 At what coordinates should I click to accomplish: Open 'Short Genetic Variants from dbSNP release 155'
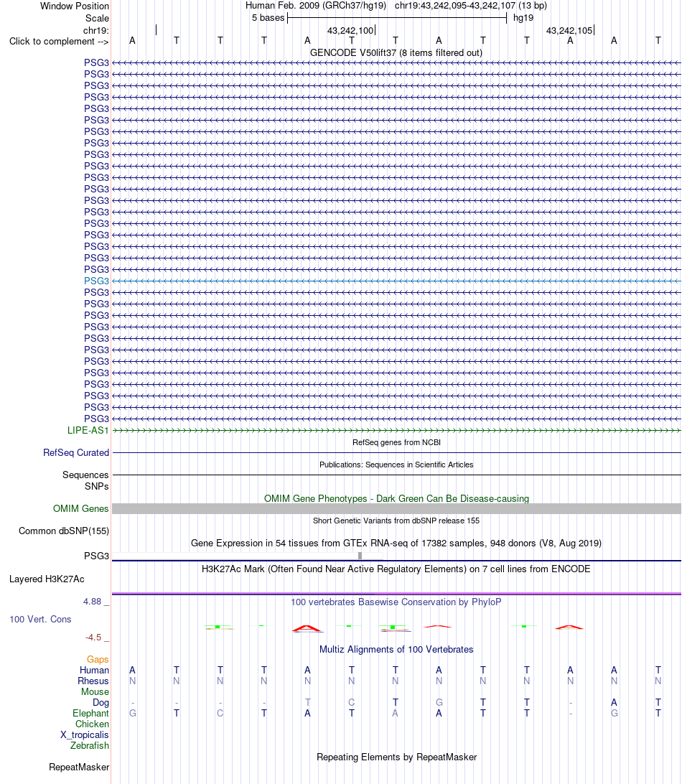click(x=396, y=521)
